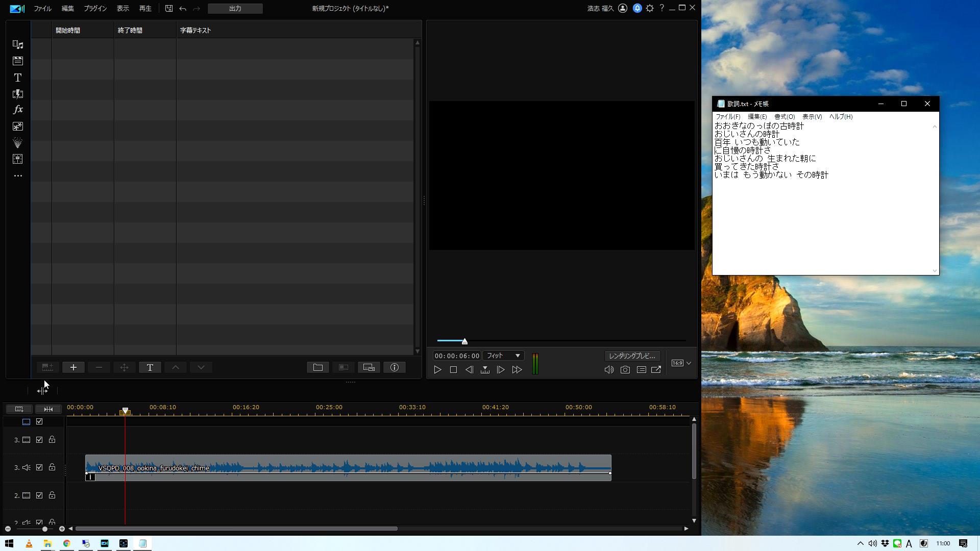Toggle video track 2 enable checkbox
The width and height of the screenshot is (980, 551).
pos(39,495)
